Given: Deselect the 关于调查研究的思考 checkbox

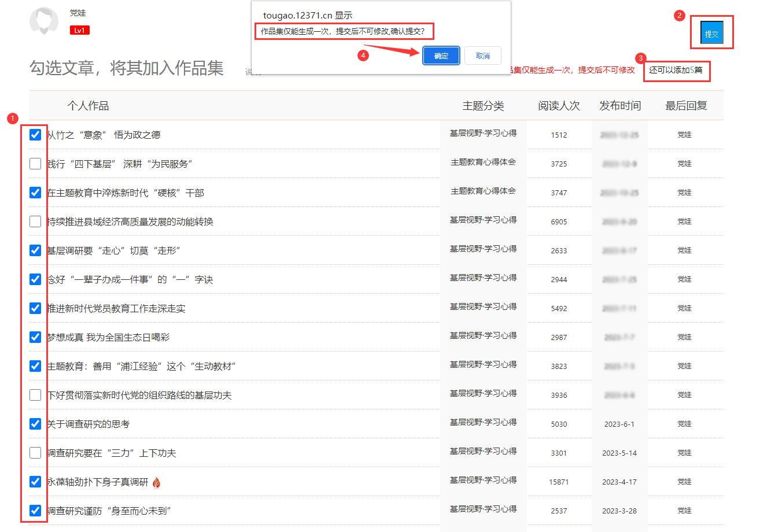Looking at the screenshot, I should [x=35, y=424].
